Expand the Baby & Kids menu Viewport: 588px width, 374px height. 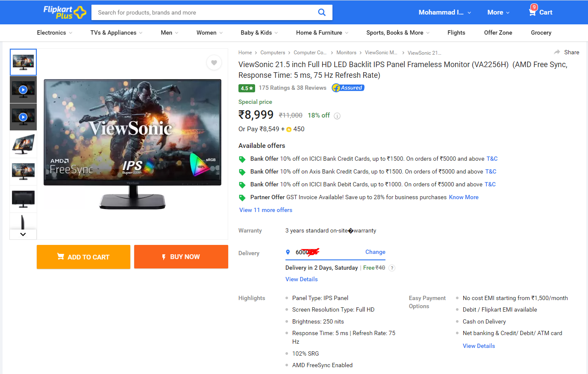pyautogui.click(x=259, y=32)
